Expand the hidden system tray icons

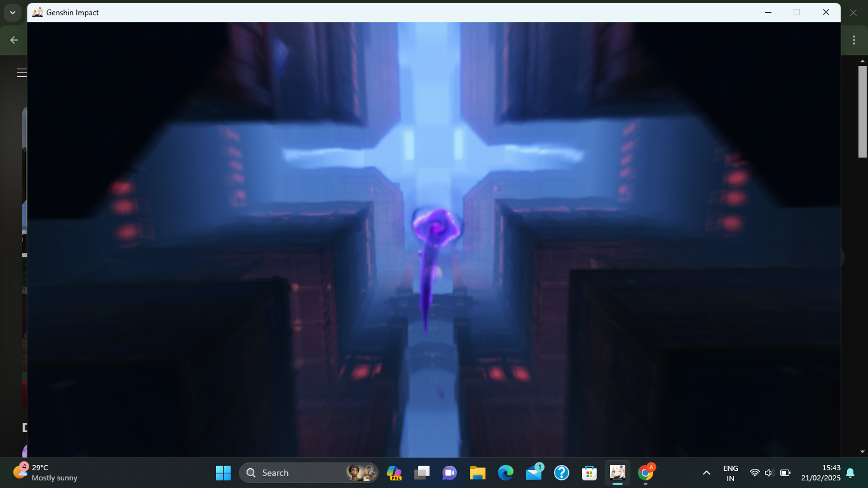(706, 473)
